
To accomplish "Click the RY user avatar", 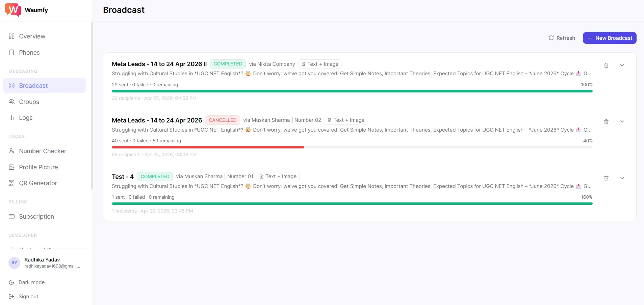I will pos(14,263).
